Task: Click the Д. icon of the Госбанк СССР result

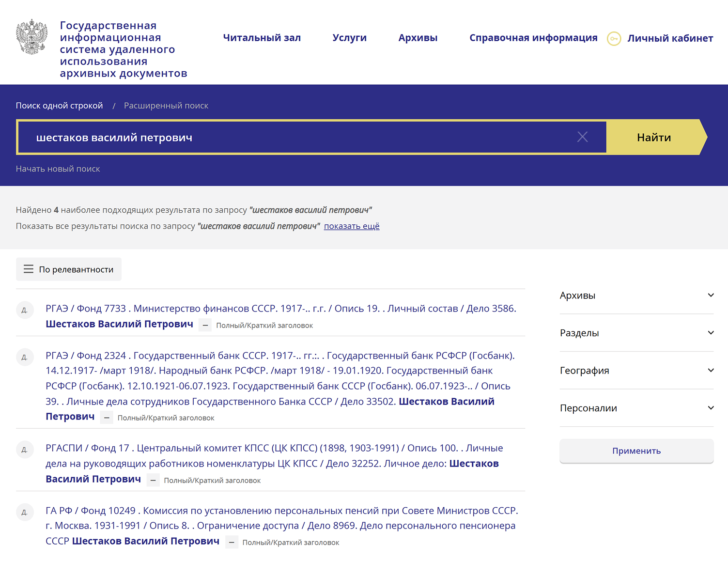Action: [25, 357]
